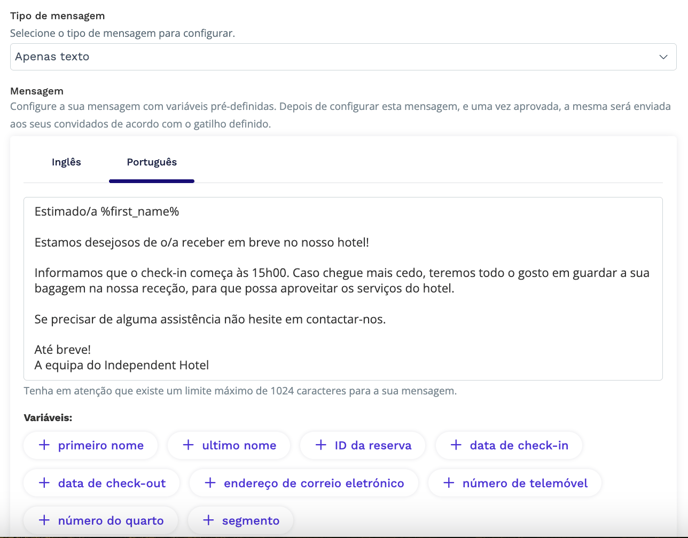Click the 'Variáveis:' label
This screenshot has width=688, height=538.
coord(48,418)
